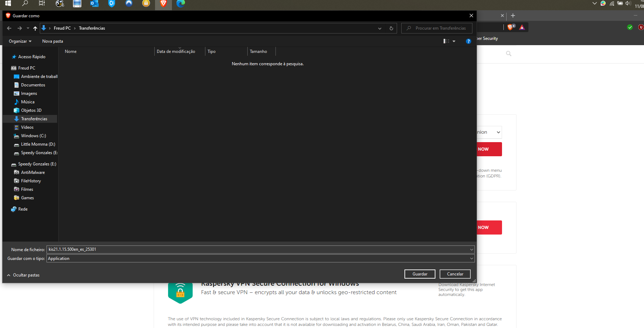
Task: Open taskbar search magnifier
Action: click(25, 3)
